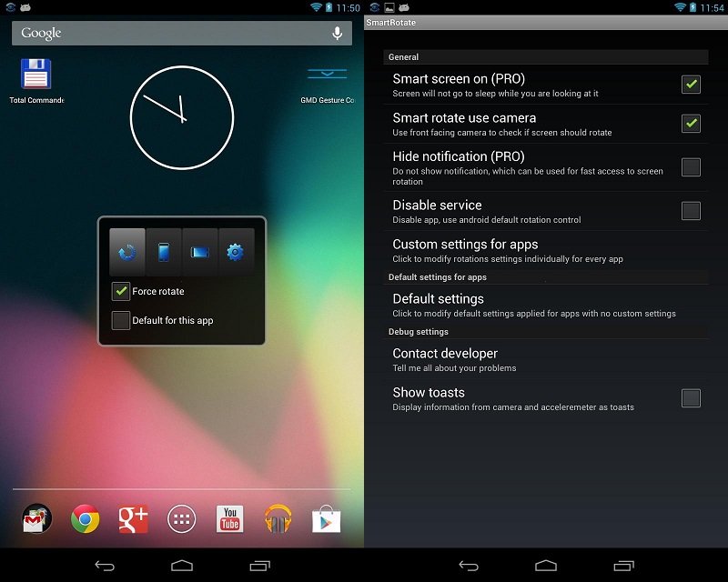The width and height of the screenshot is (728, 582).
Task: Open Google Play Store
Action: click(327, 519)
